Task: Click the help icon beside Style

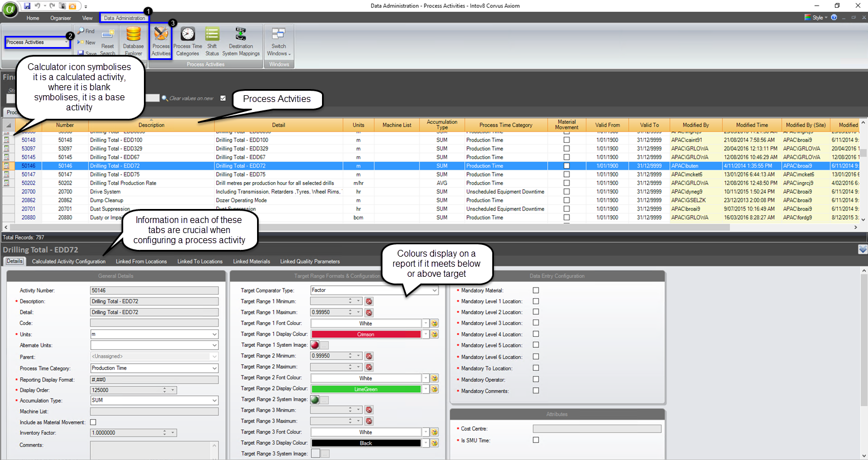Action: pos(834,17)
